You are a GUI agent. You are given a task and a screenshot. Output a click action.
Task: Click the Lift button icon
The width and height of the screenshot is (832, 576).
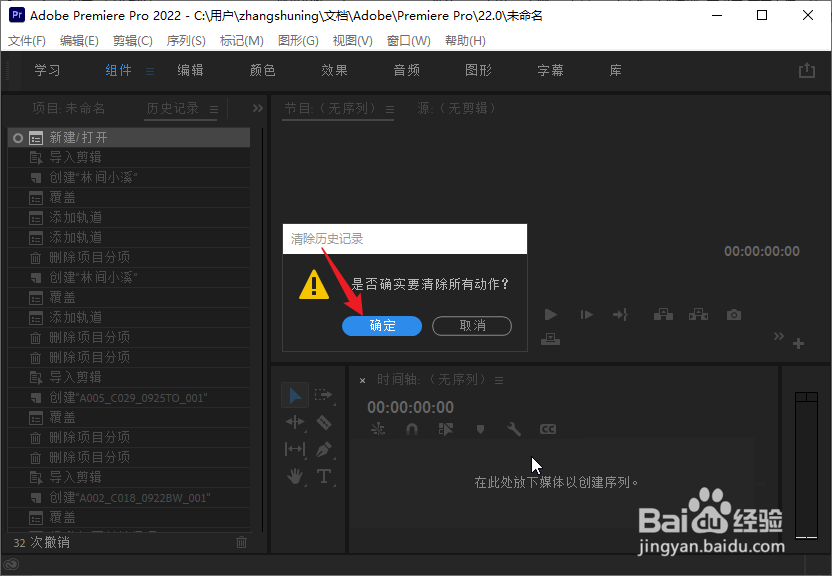663,315
